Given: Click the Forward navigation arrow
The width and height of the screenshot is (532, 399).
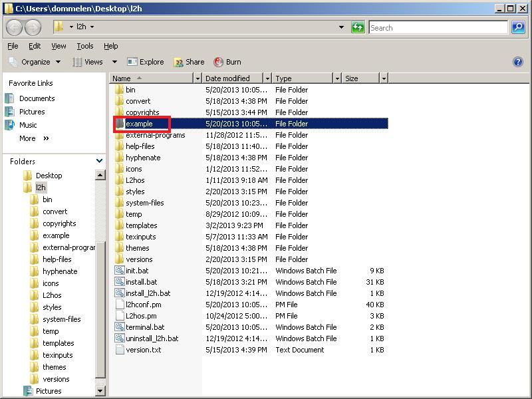Looking at the screenshot, I should [33, 27].
